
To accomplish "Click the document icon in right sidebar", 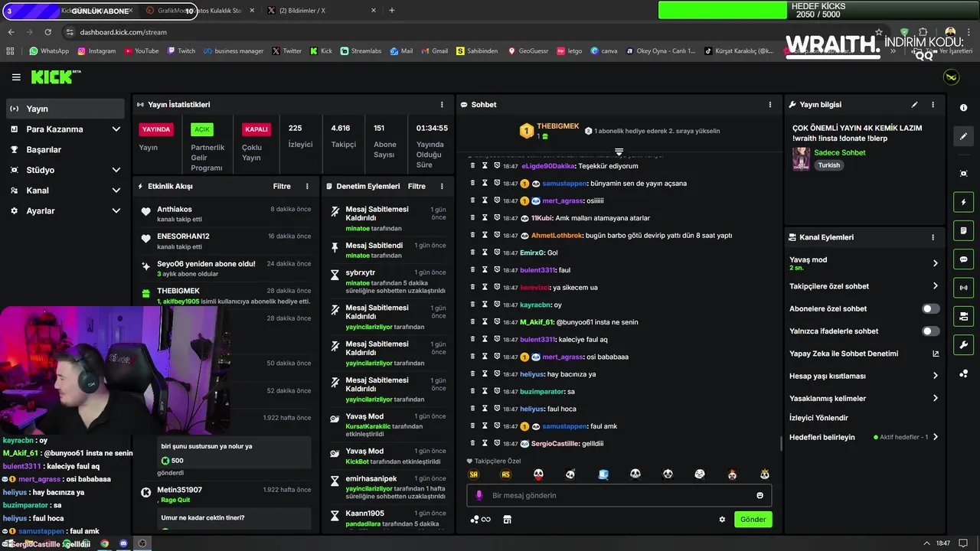I will [963, 230].
